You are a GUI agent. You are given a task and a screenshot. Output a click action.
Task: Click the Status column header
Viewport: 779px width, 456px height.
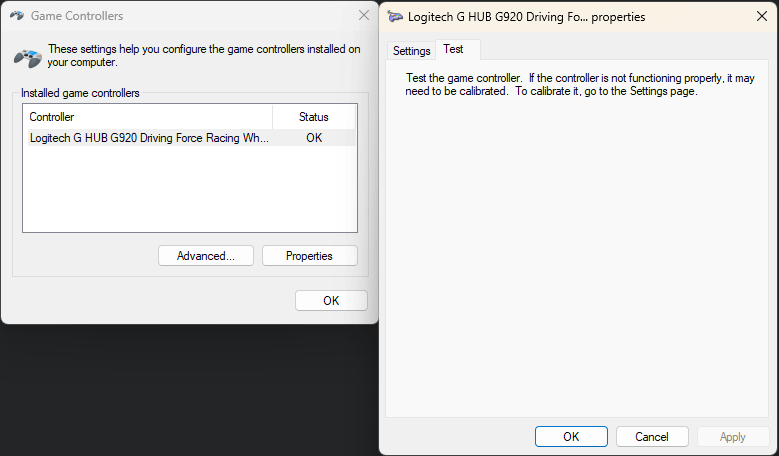[x=314, y=117]
